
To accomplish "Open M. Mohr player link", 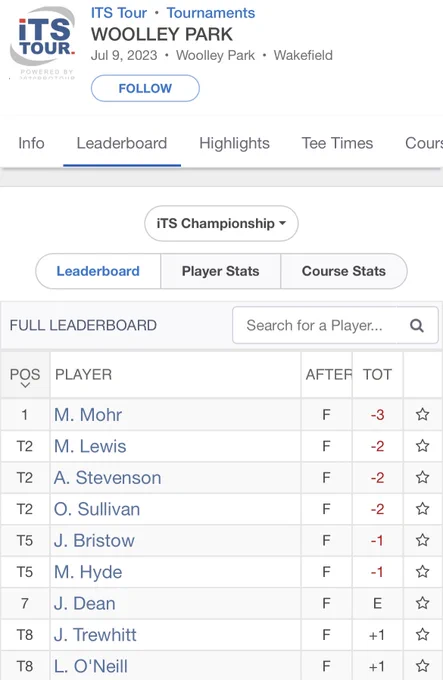I will pos(88,415).
